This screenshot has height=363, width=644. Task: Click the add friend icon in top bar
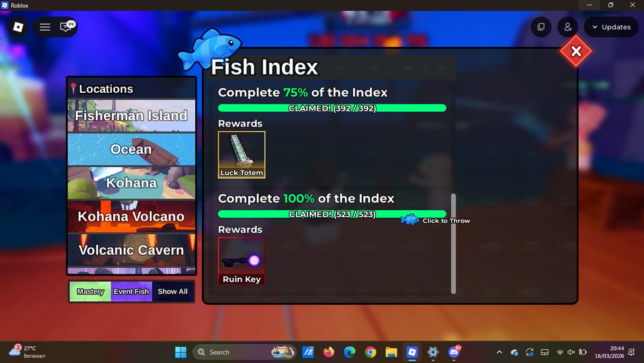coord(568,27)
